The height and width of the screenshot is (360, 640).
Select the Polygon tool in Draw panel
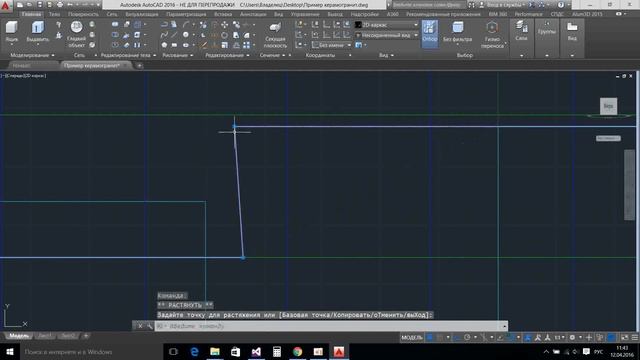[x=164, y=45]
